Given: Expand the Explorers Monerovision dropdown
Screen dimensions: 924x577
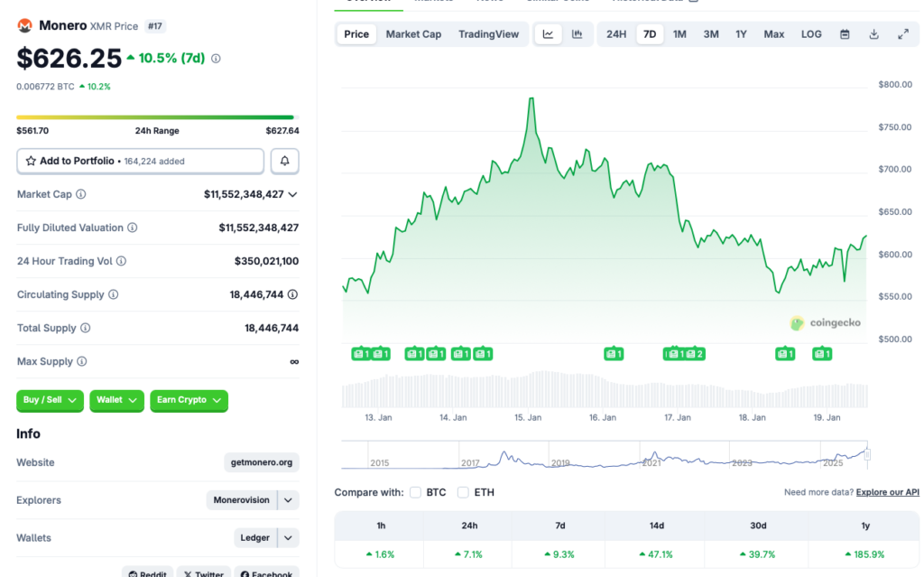Looking at the screenshot, I should click(287, 499).
